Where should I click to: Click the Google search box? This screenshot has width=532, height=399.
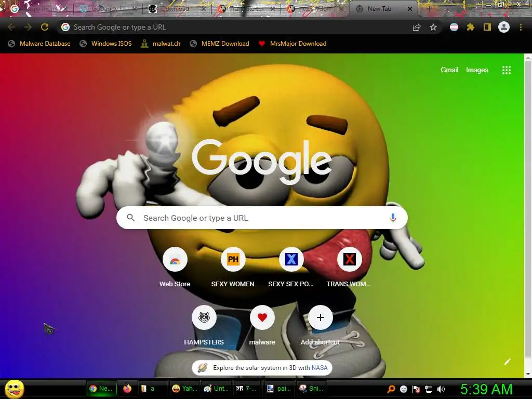262,218
